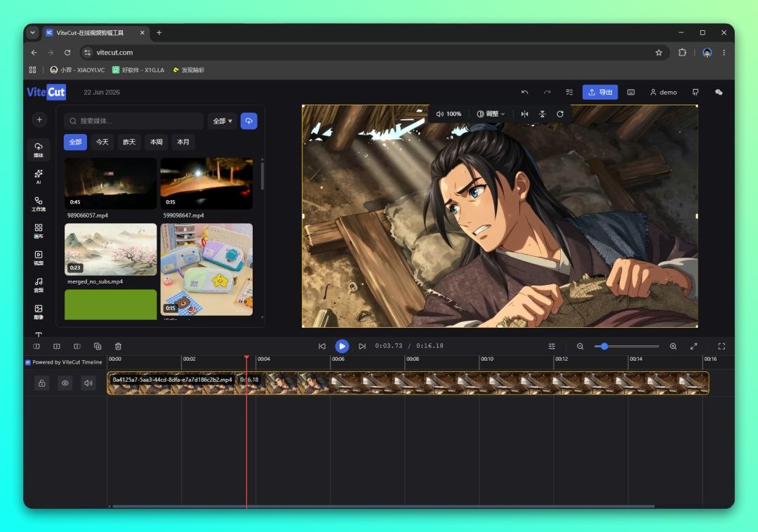The image size is (758, 532).
Task: Focus the 搜索媒体 search field
Action: point(134,121)
